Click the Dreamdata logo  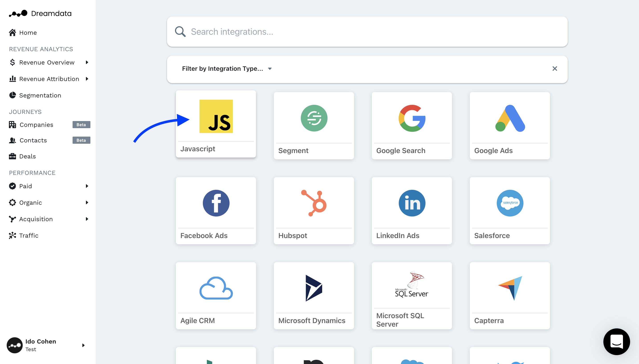tap(18, 13)
